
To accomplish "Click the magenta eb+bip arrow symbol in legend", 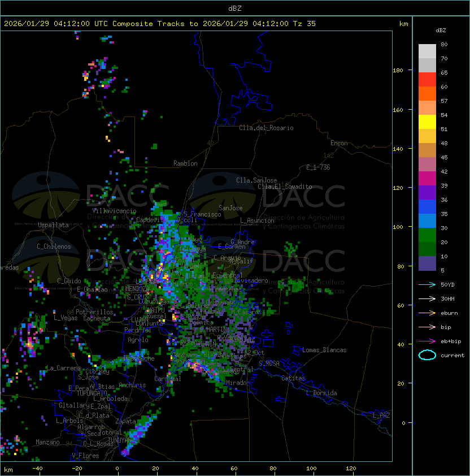I will [427, 341].
